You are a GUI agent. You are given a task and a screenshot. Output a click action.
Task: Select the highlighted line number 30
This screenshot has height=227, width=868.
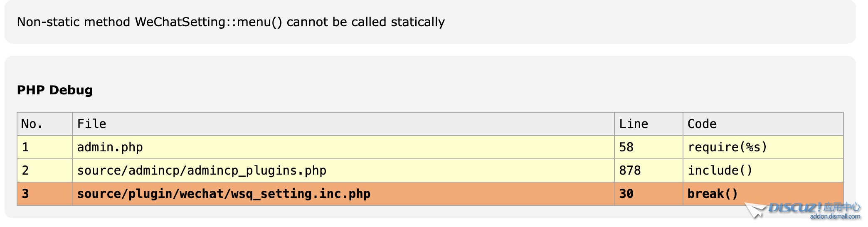click(649, 194)
